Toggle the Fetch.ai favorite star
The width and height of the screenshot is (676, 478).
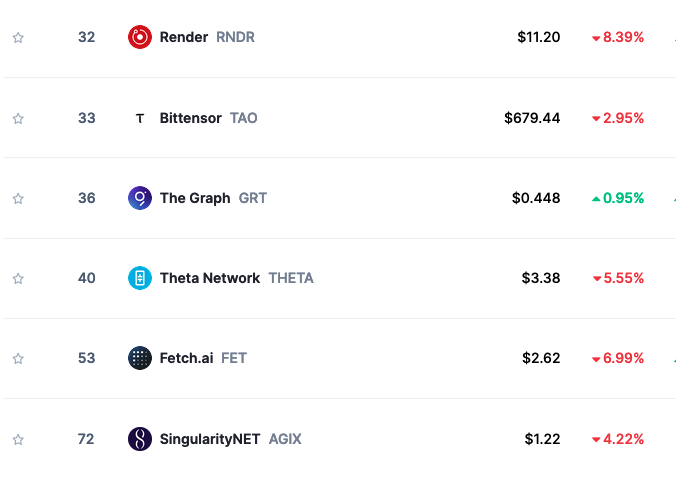pos(18,358)
